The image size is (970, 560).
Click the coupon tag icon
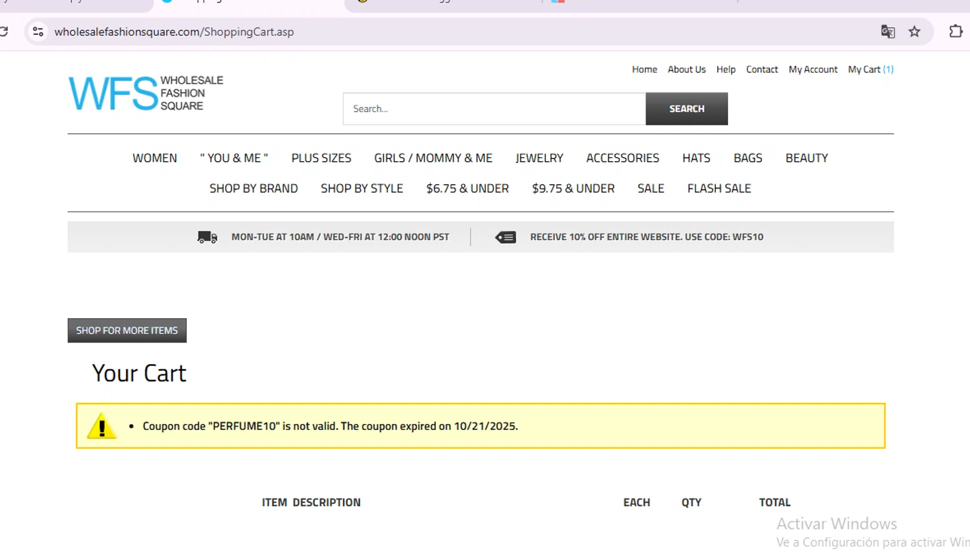pos(506,237)
